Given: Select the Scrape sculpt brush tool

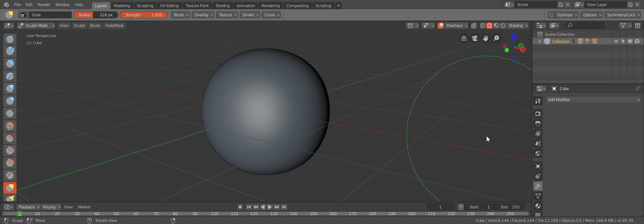Looking at the screenshot, I should pos(10,163).
